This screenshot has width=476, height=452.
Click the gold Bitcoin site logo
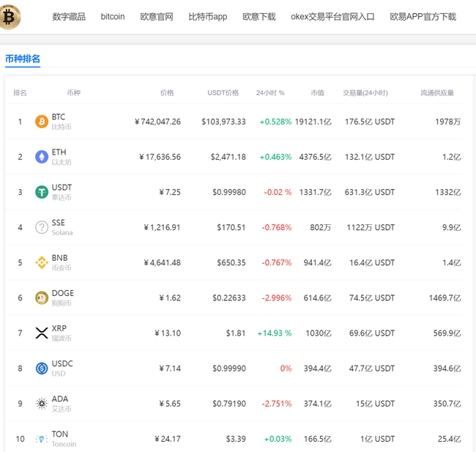coord(10,17)
